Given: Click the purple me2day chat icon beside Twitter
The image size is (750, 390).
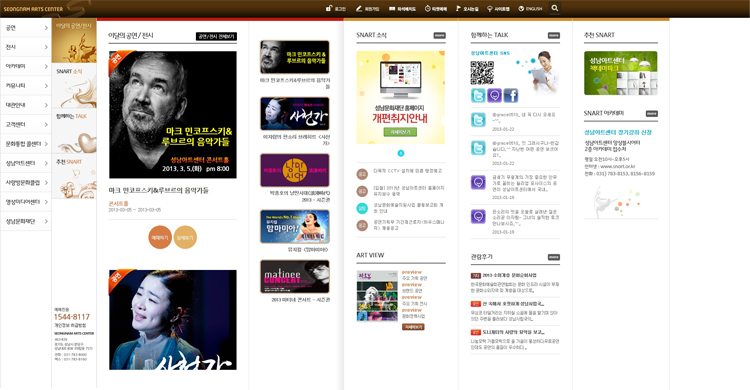Looking at the screenshot, I should 494,95.
